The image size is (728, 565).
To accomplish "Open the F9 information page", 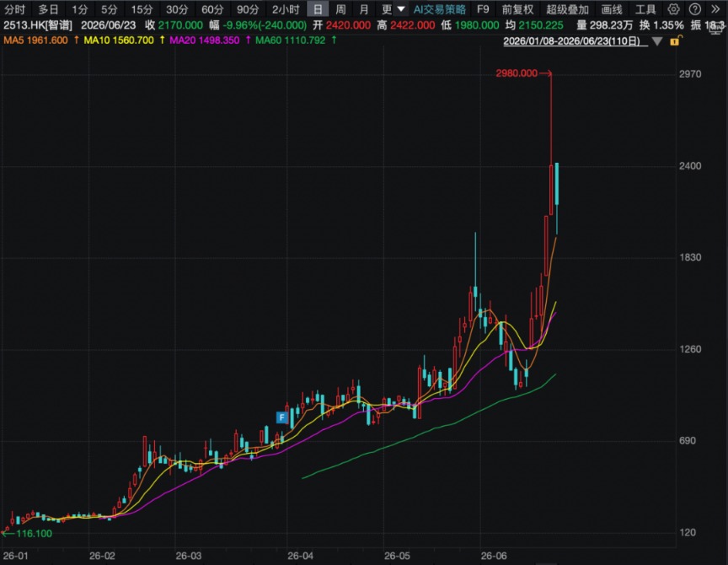I will pos(483,9).
